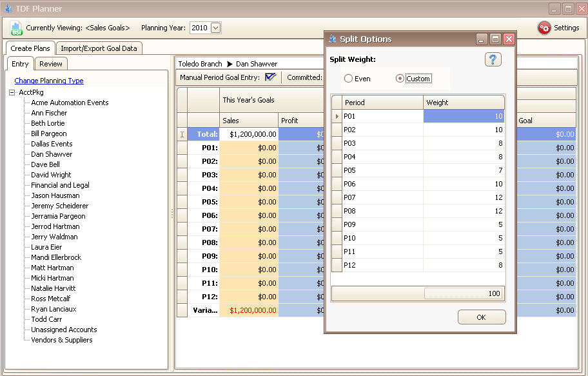Switch to the Import/Export Goal Data tab
Screen dimensions: 588x376
point(99,48)
